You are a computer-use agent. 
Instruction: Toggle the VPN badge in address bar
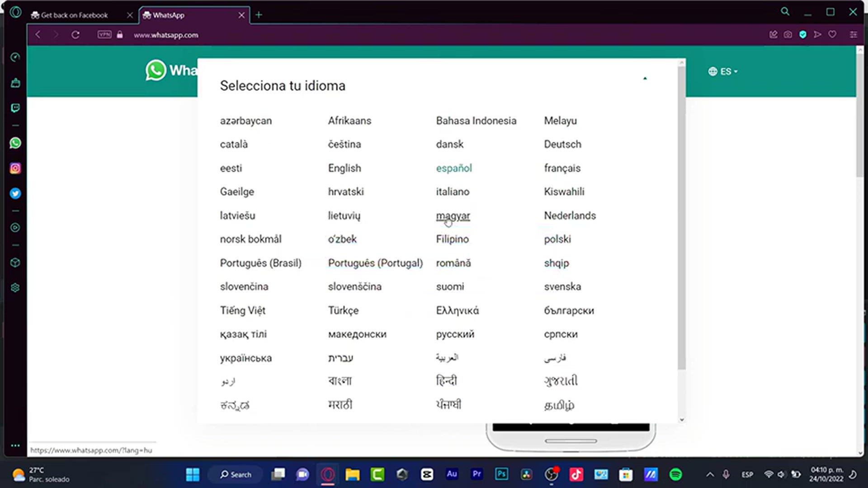click(104, 34)
